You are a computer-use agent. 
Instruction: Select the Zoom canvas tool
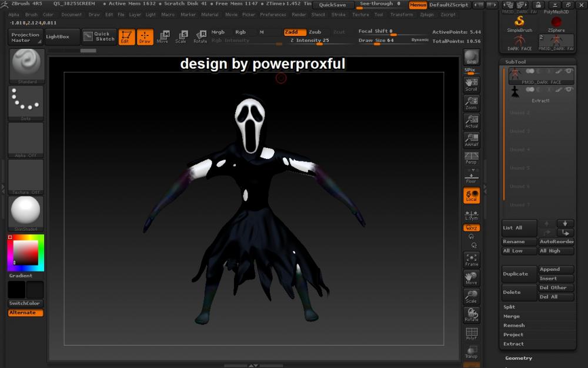[472, 103]
